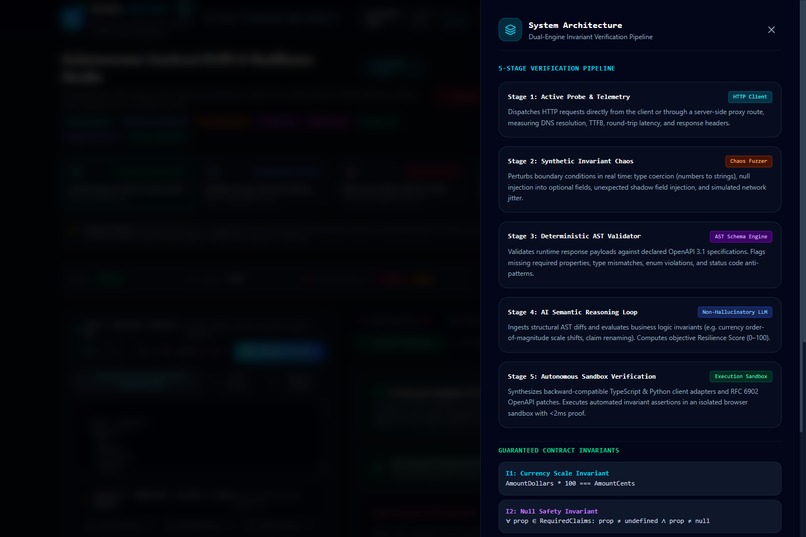Click the Guaranteed Contract Invariants section label
Screen dimensions: 806x537
coord(559,450)
